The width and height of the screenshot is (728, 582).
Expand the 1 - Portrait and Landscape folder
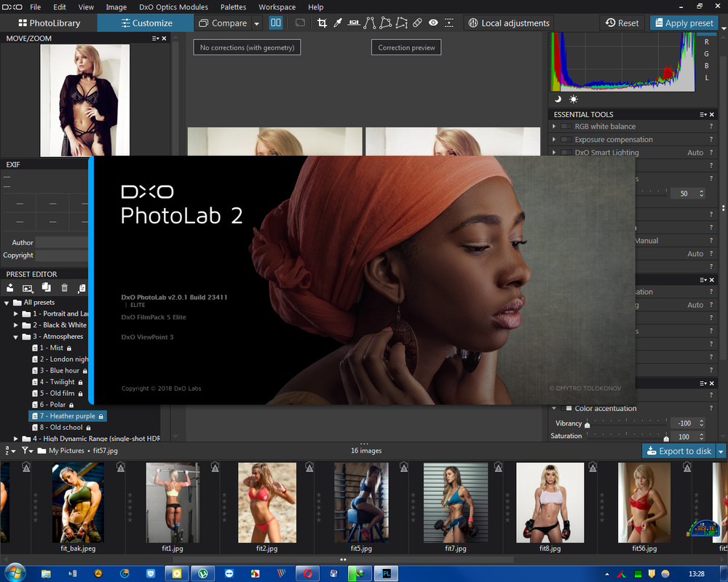[x=16, y=314]
